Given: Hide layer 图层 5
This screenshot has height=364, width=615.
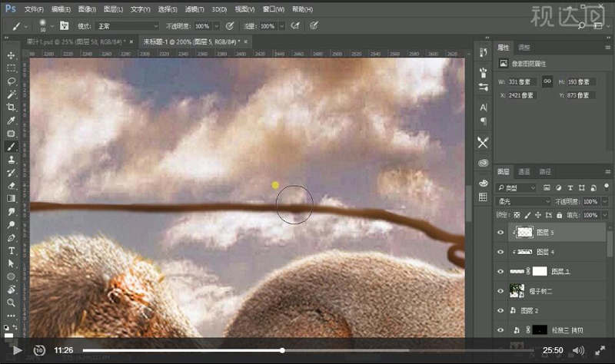Looking at the screenshot, I should [x=500, y=233].
